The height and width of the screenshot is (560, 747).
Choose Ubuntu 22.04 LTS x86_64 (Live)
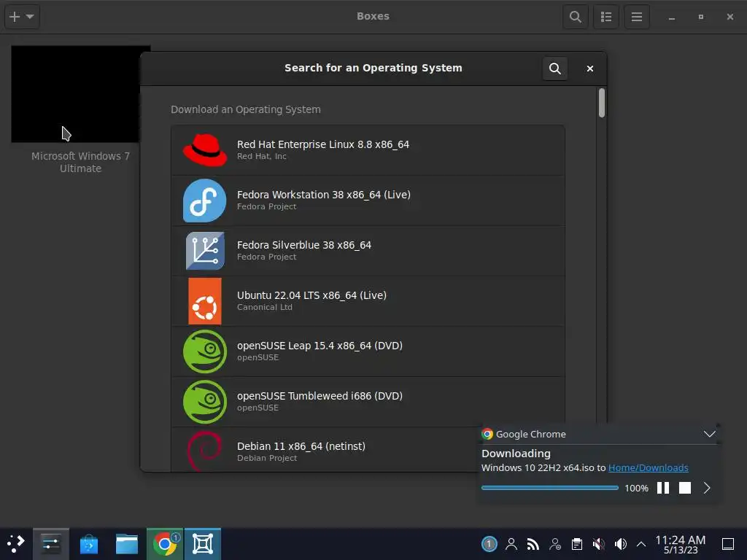click(368, 301)
